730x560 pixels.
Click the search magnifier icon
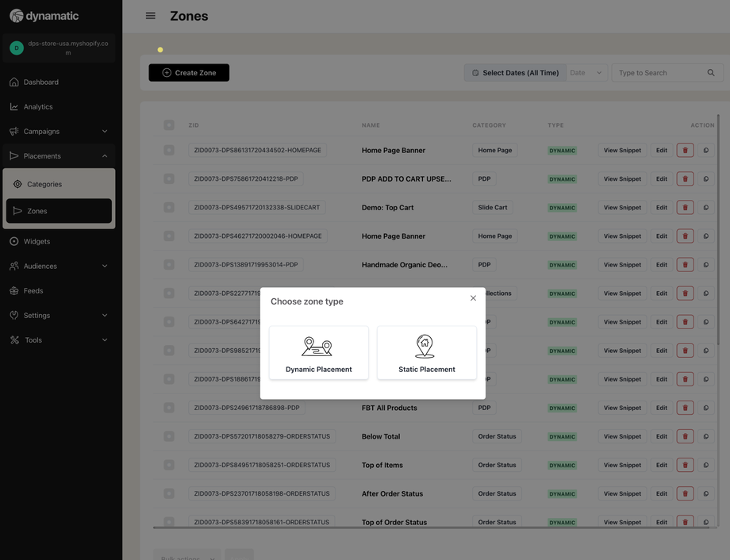[x=711, y=73]
